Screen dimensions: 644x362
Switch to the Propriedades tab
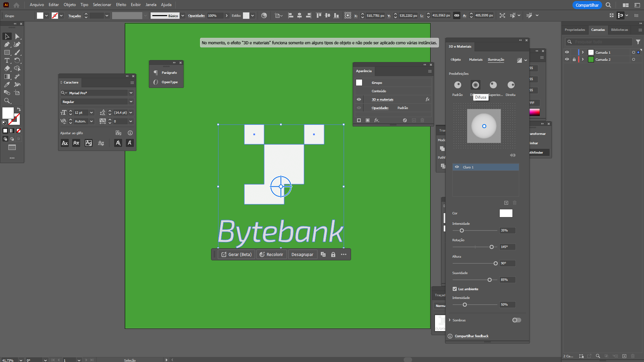coord(575,30)
